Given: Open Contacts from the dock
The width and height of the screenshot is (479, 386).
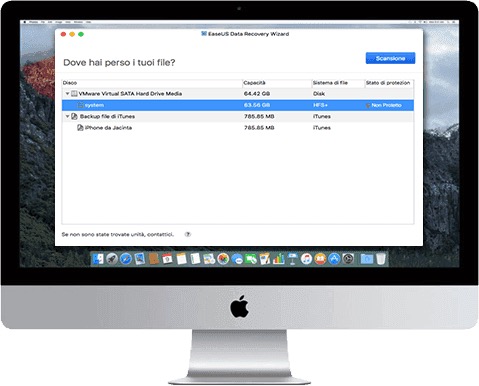Looking at the screenshot, I should tap(154, 259).
